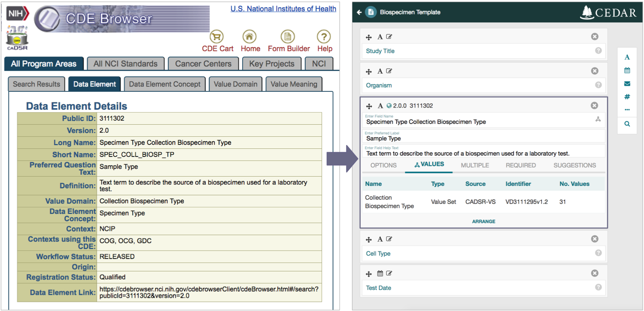Add a numeric field using the hash icon
Image resolution: width=644 pixels, height=311 pixels.
[627, 97]
